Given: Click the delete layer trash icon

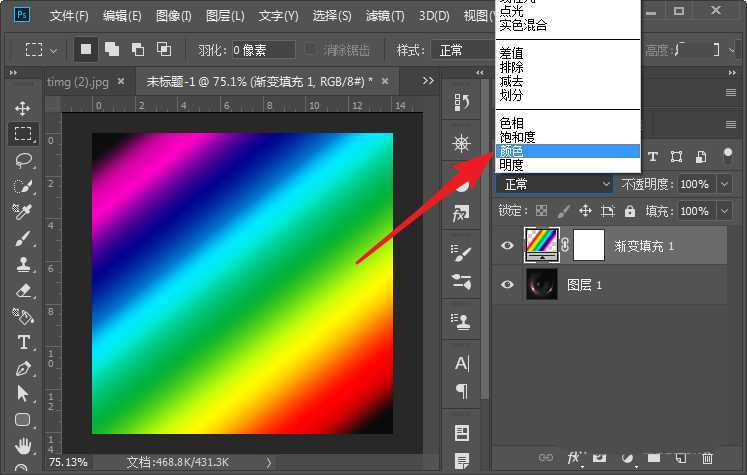Looking at the screenshot, I should coord(708,458).
